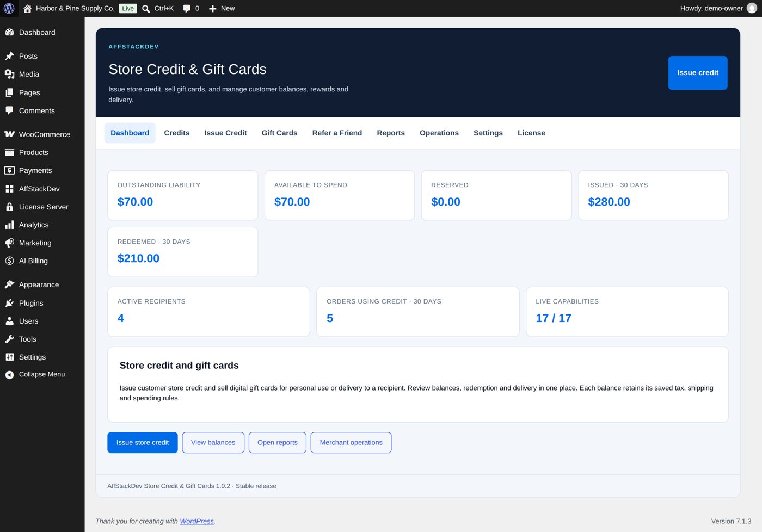The width and height of the screenshot is (762, 532).
Task: Click the Plugins plug icon
Action: click(9, 303)
